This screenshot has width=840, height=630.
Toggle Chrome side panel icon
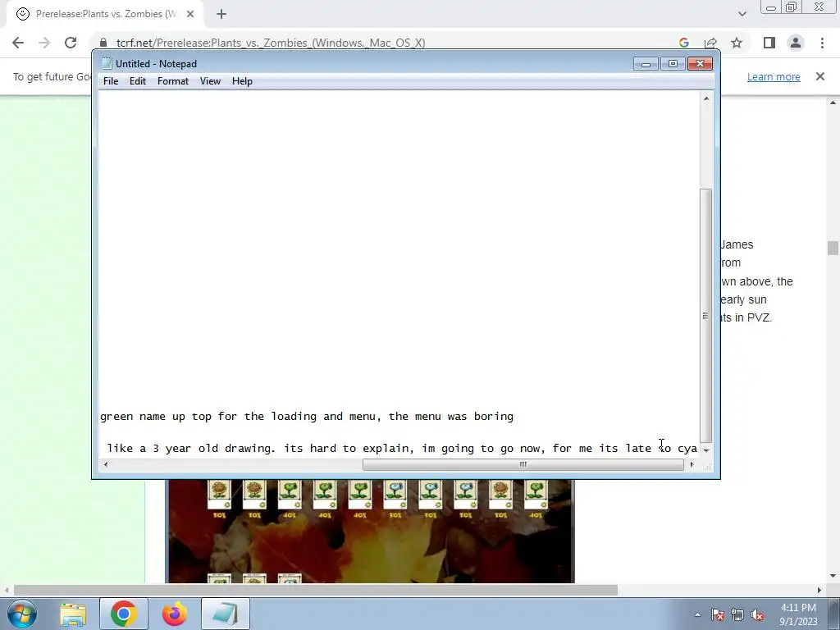point(769,43)
